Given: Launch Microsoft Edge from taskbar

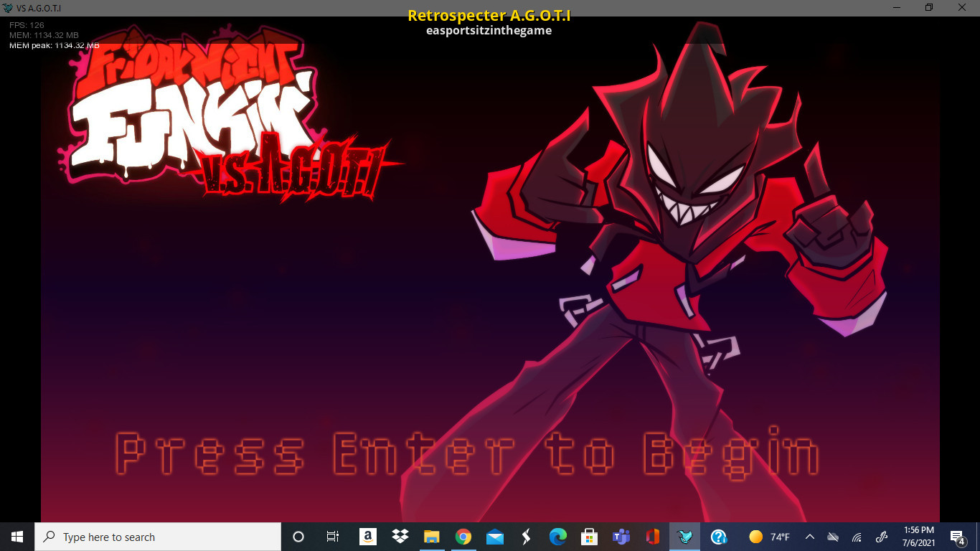Looking at the screenshot, I should click(x=557, y=537).
